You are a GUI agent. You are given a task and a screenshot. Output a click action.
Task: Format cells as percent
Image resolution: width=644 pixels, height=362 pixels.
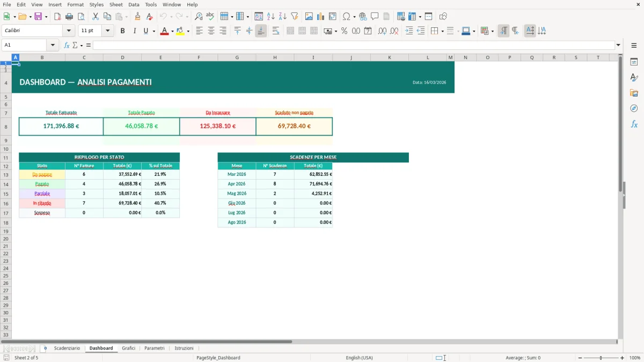point(344,31)
